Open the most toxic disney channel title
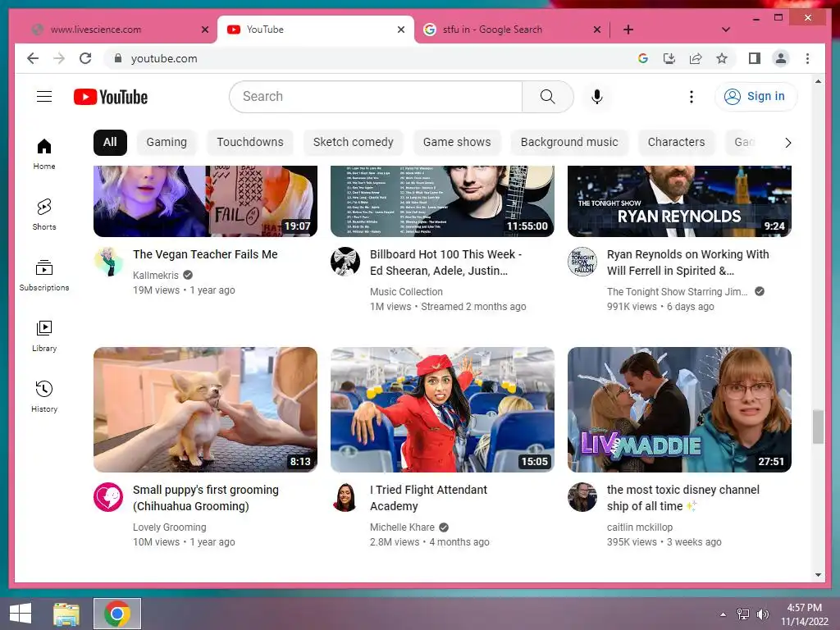 click(x=683, y=498)
